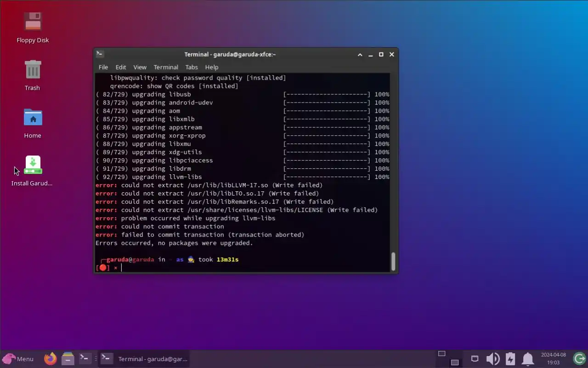Open the Terminal menu in menubar
The height and width of the screenshot is (368, 588).
[x=166, y=67]
